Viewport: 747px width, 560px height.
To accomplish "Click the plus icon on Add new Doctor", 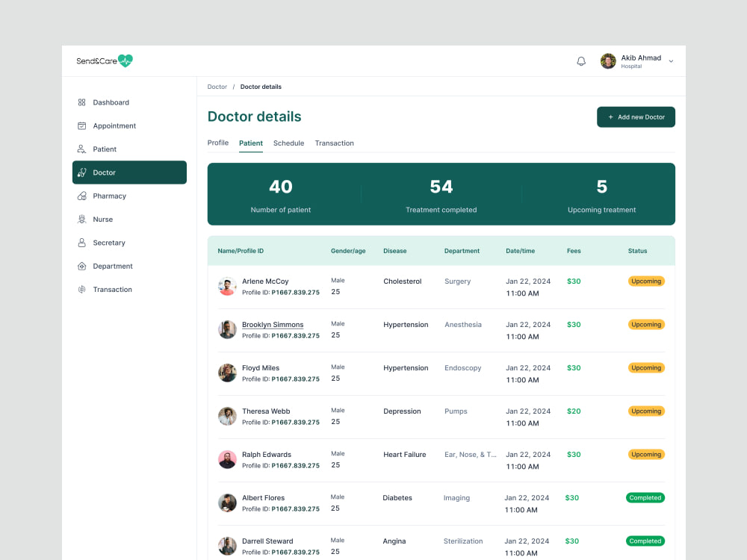I will [x=611, y=117].
